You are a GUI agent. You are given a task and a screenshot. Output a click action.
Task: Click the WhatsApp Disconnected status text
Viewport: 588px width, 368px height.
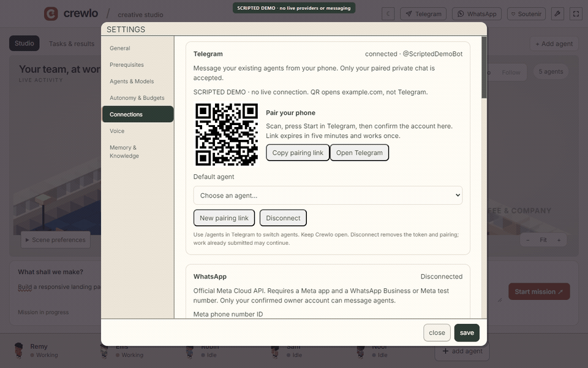tap(442, 277)
